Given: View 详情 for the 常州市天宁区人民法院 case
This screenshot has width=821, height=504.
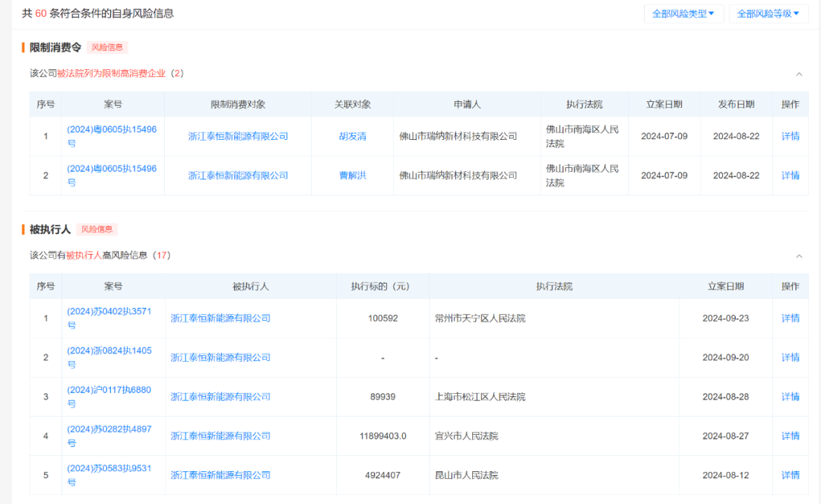Looking at the screenshot, I should coord(790,319).
